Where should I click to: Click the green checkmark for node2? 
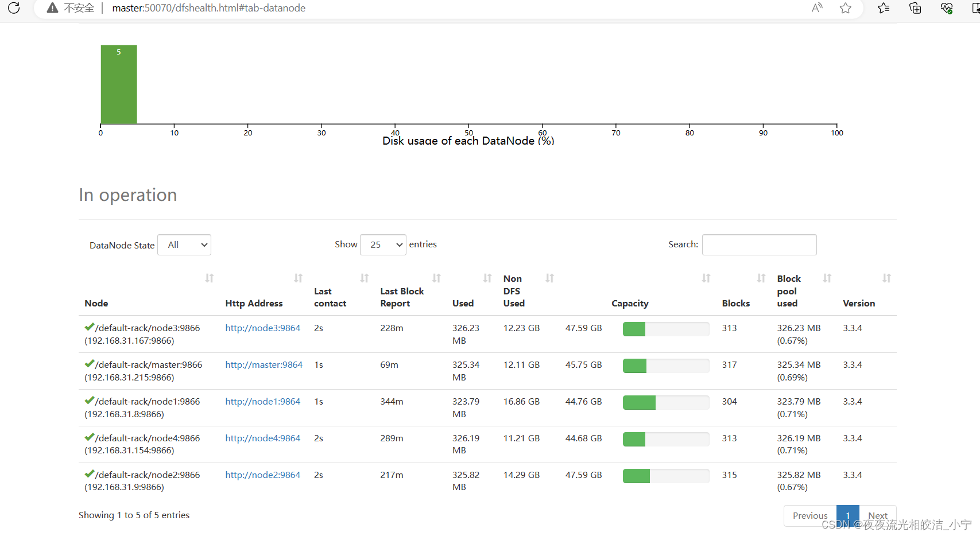pyautogui.click(x=90, y=474)
